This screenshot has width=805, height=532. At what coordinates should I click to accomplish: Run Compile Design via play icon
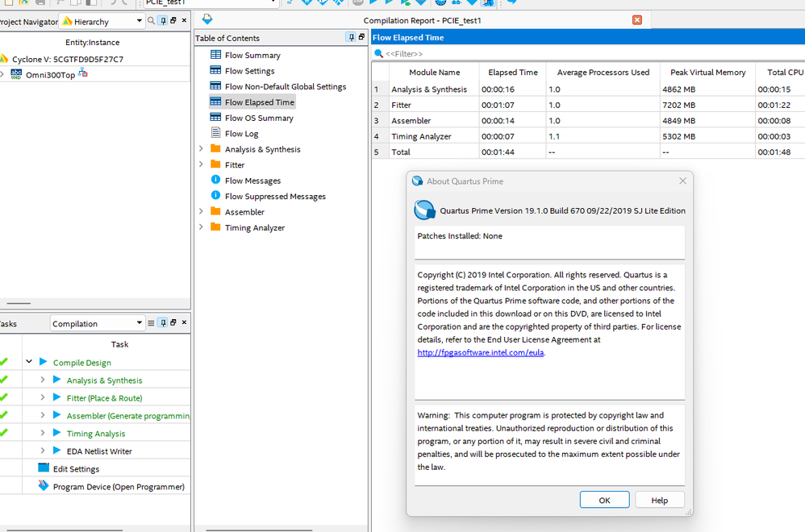pos(43,362)
